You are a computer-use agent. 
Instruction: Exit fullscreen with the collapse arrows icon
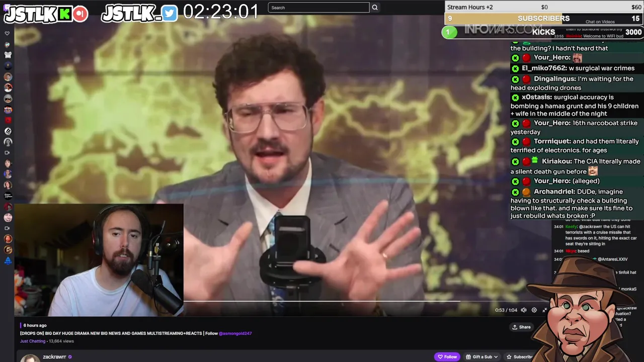pyautogui.click(x=544, y=310)
